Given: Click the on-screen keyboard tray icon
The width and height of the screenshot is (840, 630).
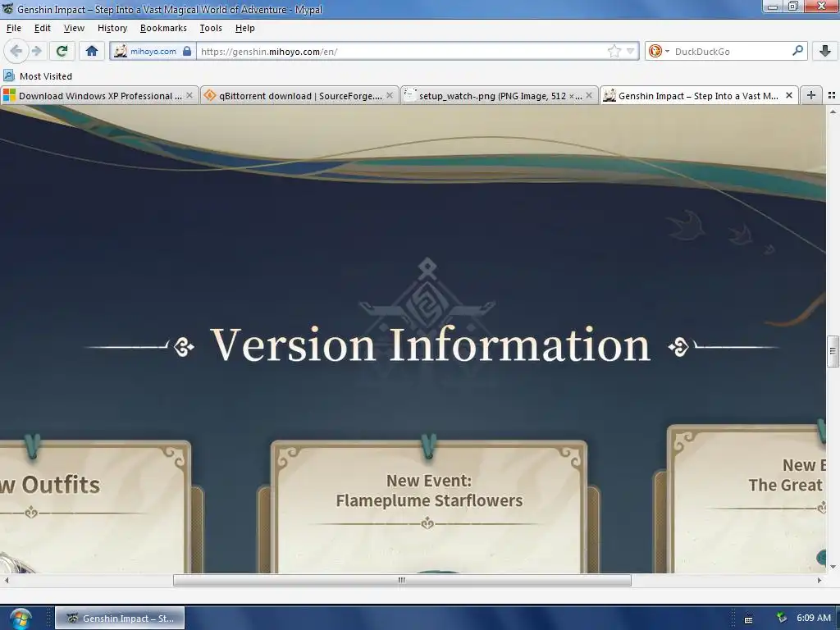Looking at the screenshot, I should point(748,619).
